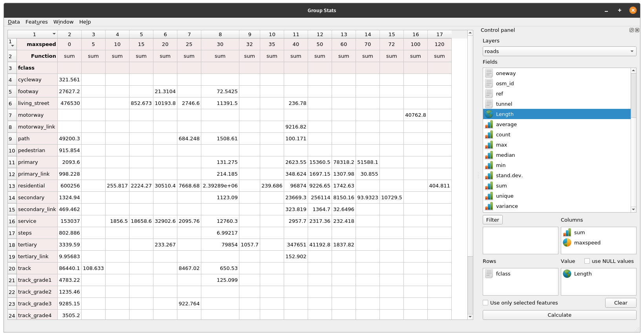Click inside the Filter text box
This screenshot has width=644, height=336.
(520, 241)
